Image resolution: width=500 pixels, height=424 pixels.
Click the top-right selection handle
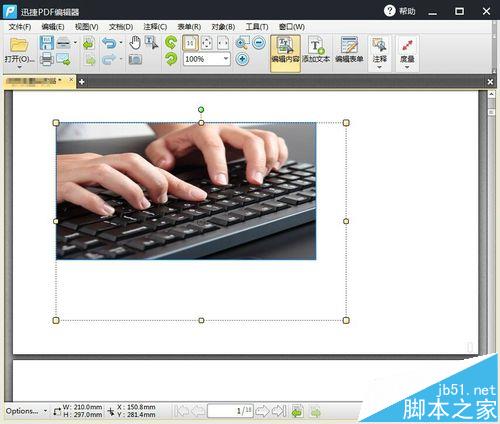[x=346, y=123]
